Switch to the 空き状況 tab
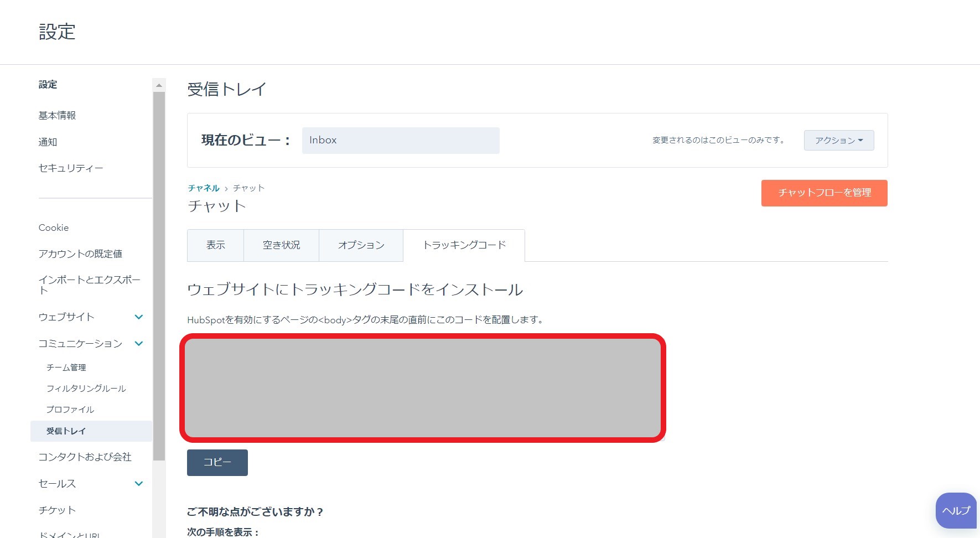This screenshot has width=980, height=538. [281, 245]
